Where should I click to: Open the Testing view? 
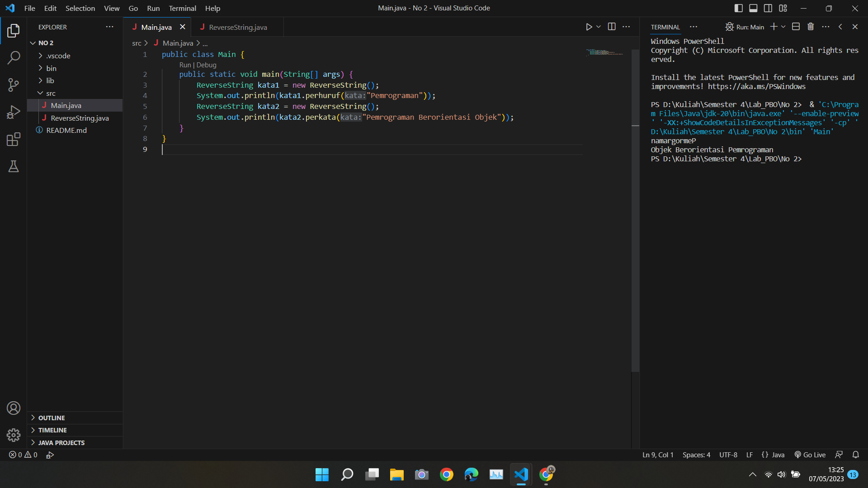(x=14, y=166)
